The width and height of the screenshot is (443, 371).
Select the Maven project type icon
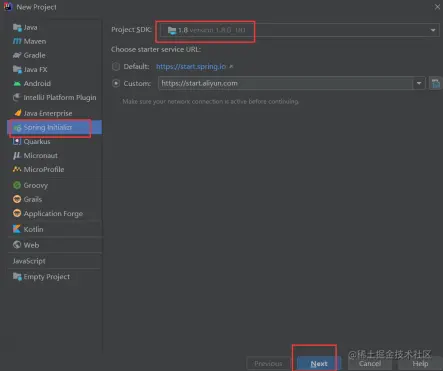[x=17, y=41]
